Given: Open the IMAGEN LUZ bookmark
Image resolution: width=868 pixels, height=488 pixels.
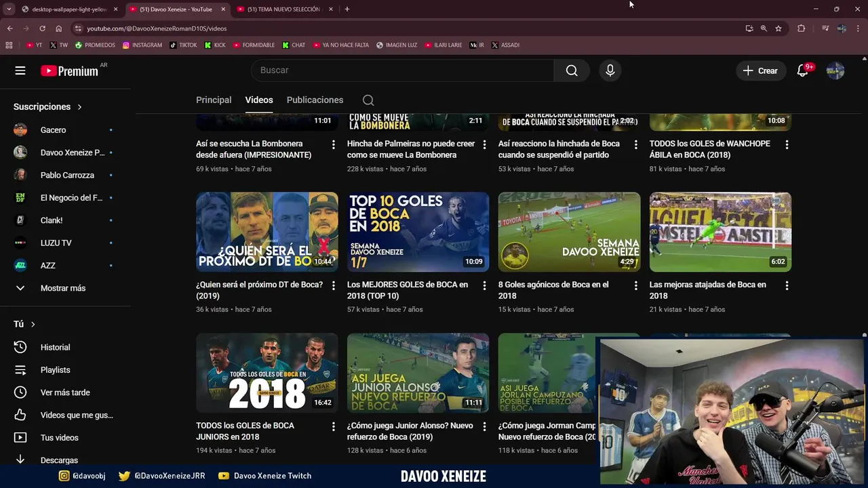Looking at the screenshot, I should click(397, 45).
